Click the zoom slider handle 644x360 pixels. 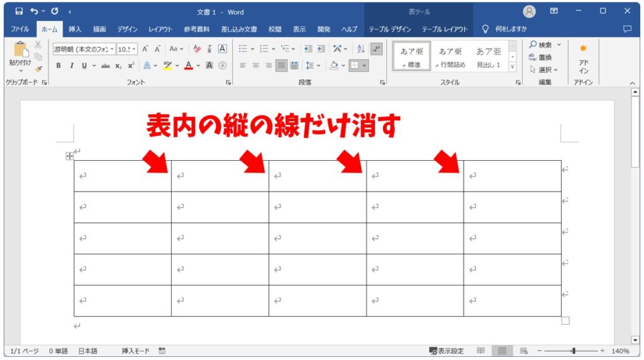click(574, 351)
